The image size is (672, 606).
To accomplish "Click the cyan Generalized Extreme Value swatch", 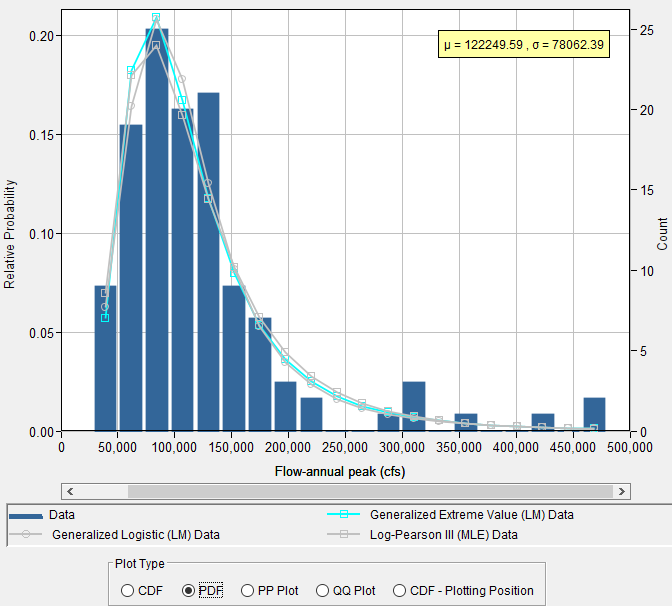I will click(344, 514).
